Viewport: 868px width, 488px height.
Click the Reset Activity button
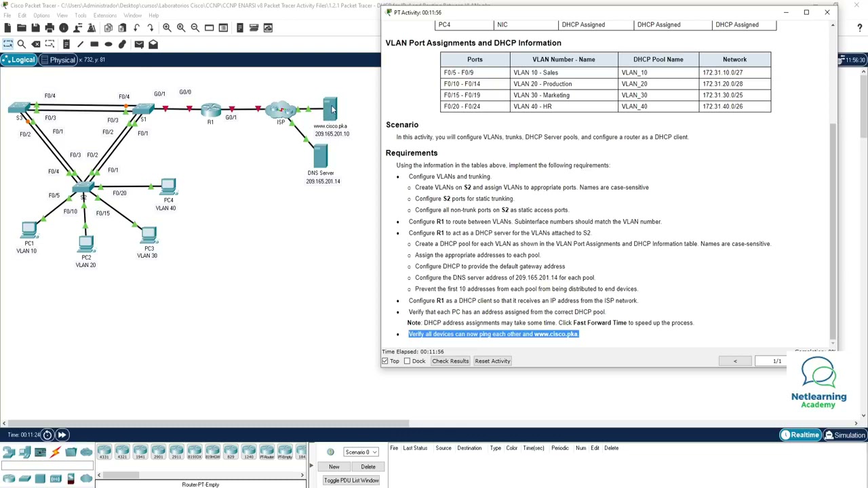(492, 361)
